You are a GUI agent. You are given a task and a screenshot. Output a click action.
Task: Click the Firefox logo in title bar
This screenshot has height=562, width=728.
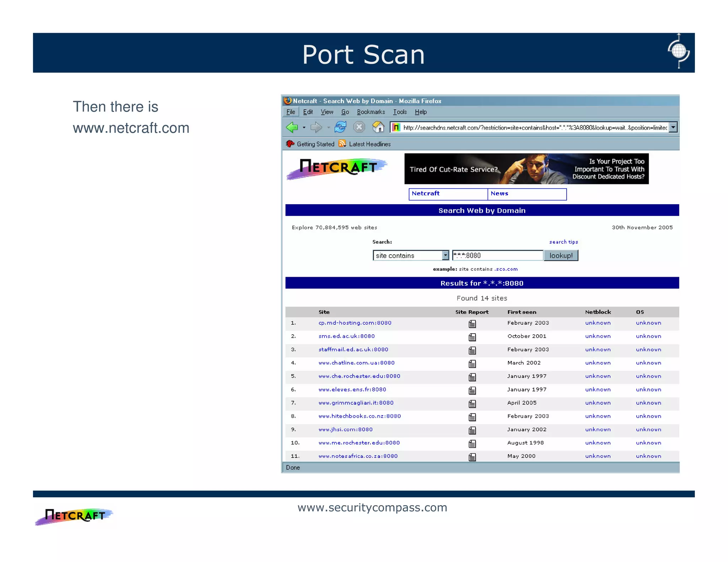tap(288, 101)
